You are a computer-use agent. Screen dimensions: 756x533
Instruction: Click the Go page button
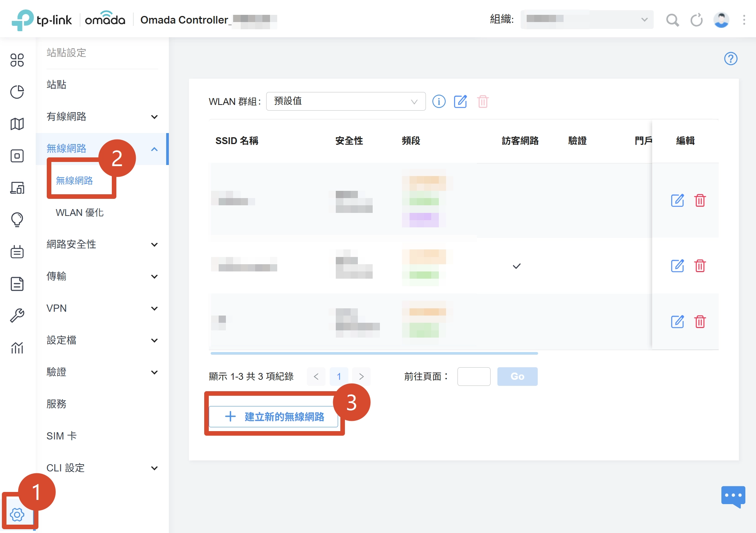[517, 376]
